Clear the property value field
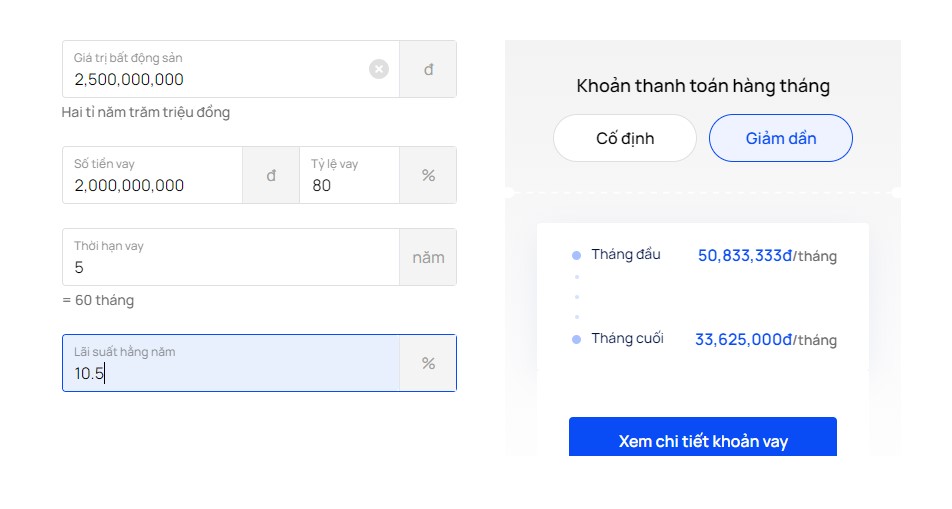 (379, 69)
